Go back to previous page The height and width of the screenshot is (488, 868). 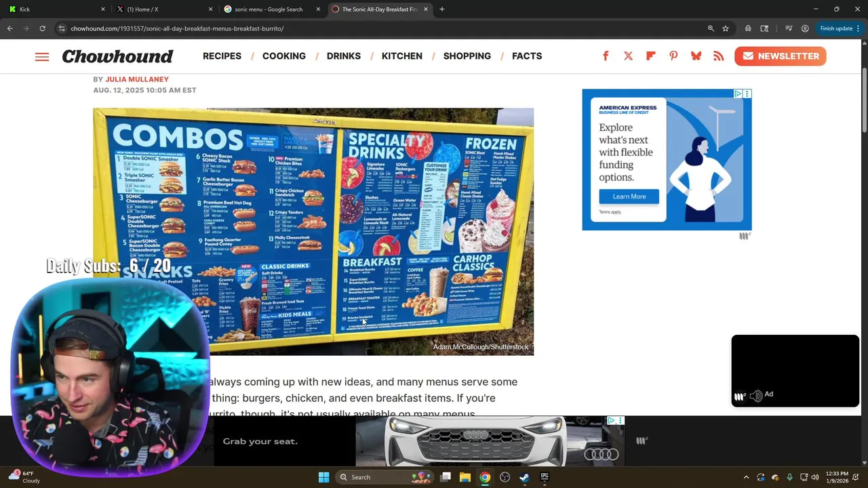tap(10, 28)
